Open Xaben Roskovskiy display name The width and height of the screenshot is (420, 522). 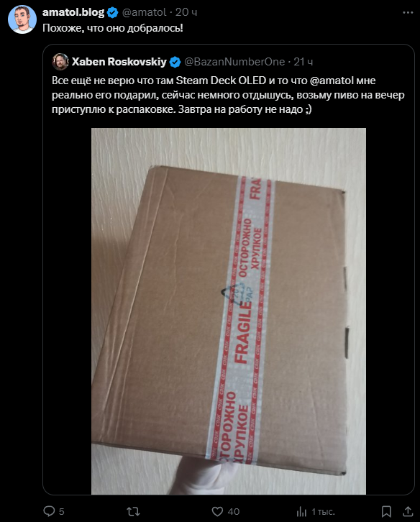point(119,62)
